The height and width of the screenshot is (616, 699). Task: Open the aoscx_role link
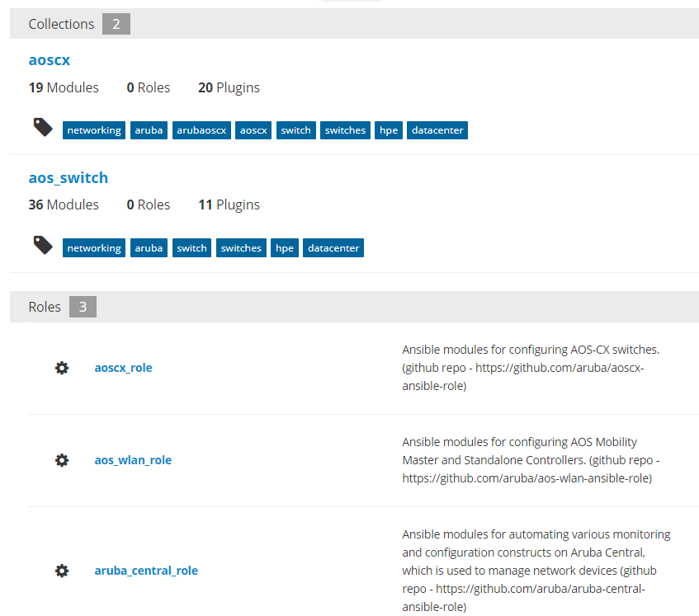(123, 368)
